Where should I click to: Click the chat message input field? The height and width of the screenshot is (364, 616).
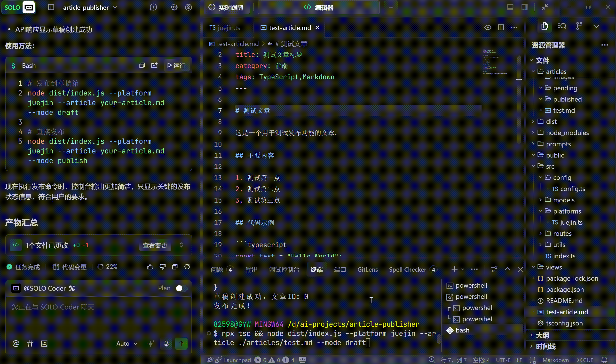pyautogui.click(x=98, y=317)
